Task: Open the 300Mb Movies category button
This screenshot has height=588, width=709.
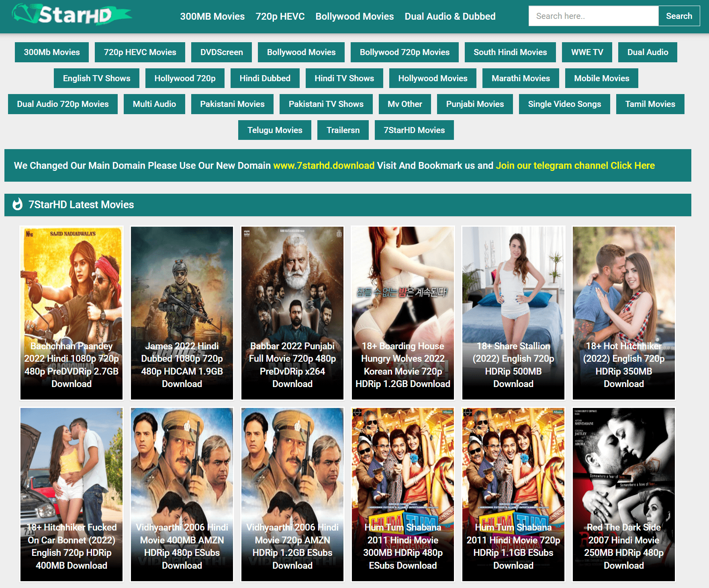Action: pos(52,52)
